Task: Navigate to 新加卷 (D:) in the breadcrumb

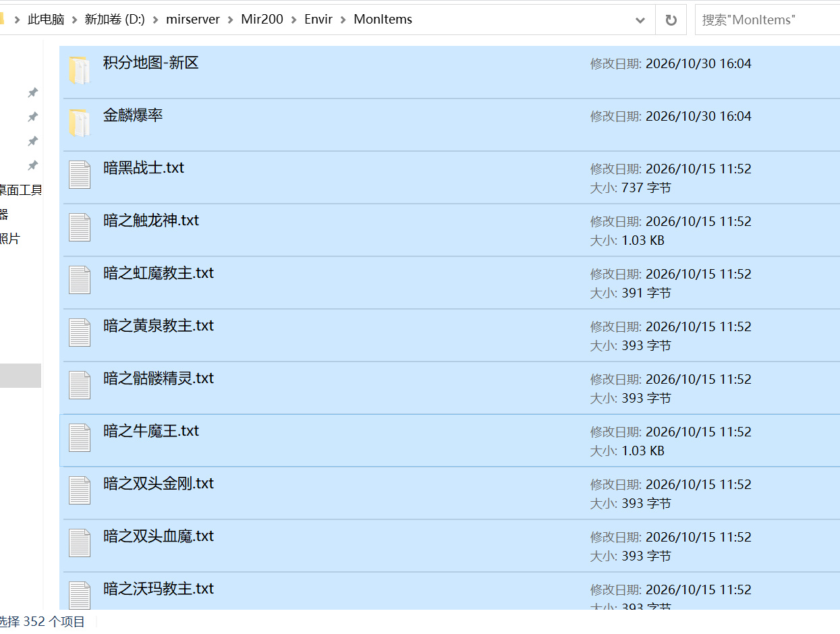Action: point(115,20)
